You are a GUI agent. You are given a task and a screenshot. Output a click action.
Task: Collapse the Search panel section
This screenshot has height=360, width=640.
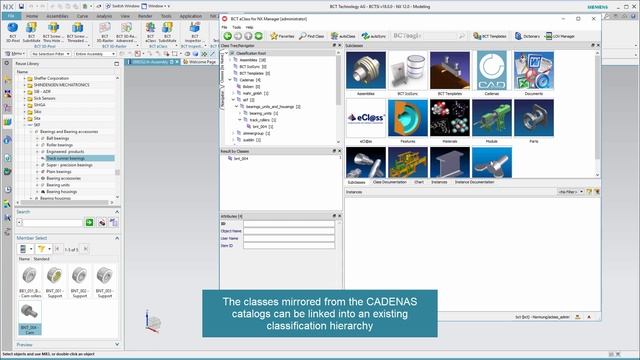click(117, 212)
